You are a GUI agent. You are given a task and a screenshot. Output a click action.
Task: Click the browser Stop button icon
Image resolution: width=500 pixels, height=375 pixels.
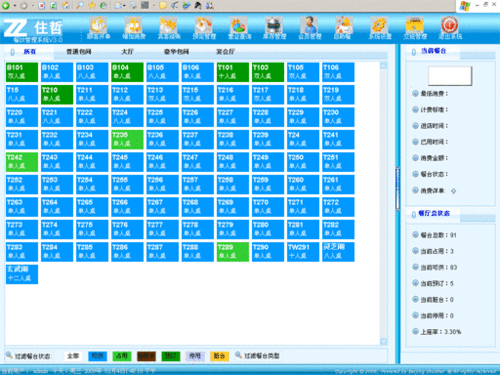pyautogui.click(x=41, y=6)
